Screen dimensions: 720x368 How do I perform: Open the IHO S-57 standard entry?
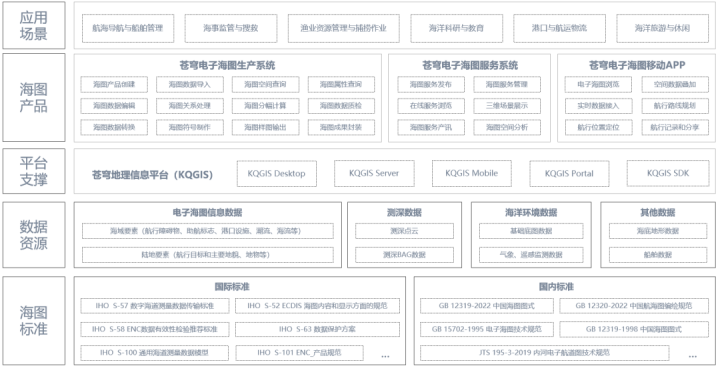coord(155,306)
